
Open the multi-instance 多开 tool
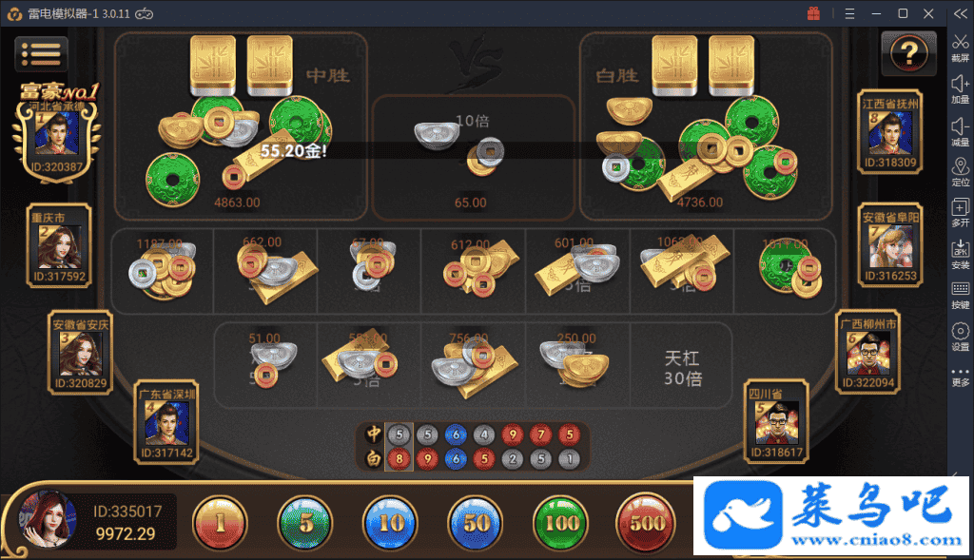click(961, 213)
